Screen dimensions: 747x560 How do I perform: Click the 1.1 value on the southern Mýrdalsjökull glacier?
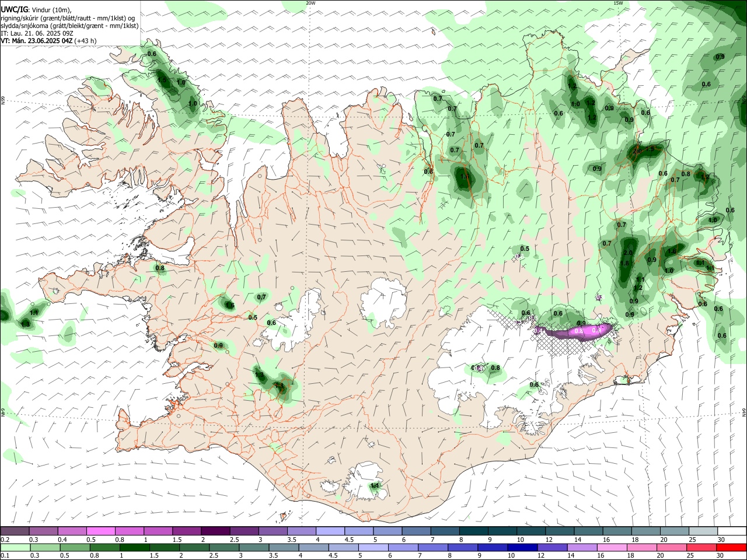pos(375,485)
